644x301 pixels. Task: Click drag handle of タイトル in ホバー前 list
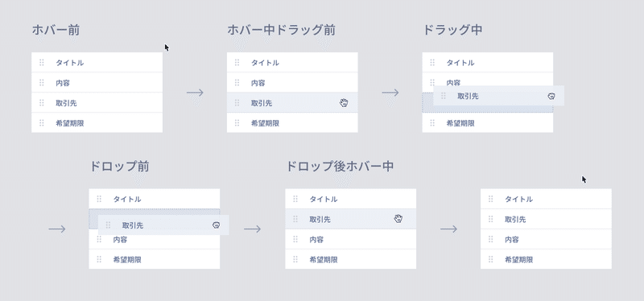coord(42,63)
